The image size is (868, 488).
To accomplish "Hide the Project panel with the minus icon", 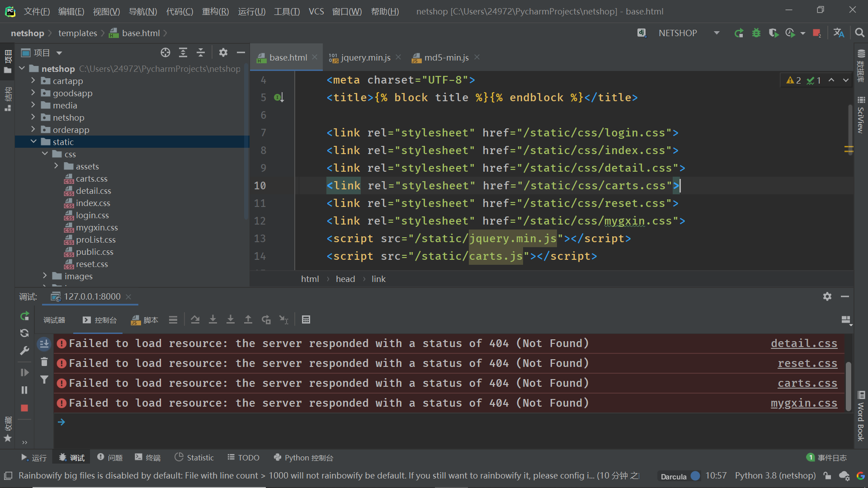I will [241, 53].
